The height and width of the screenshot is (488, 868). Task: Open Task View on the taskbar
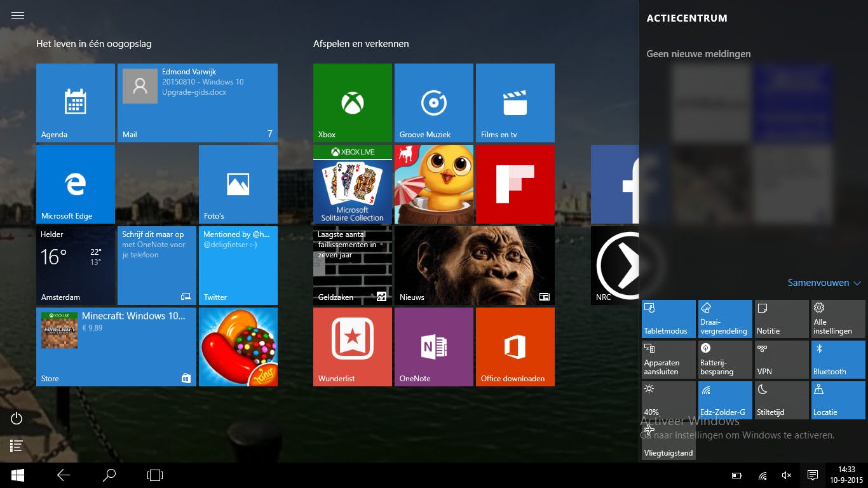pyautogui.click(x=155, y=475)
